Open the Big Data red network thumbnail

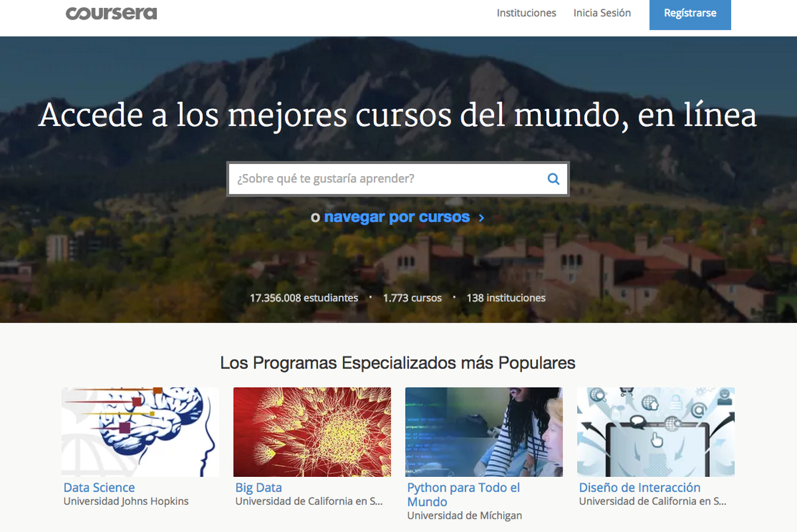pyautogui.click(x=312, y=432)
